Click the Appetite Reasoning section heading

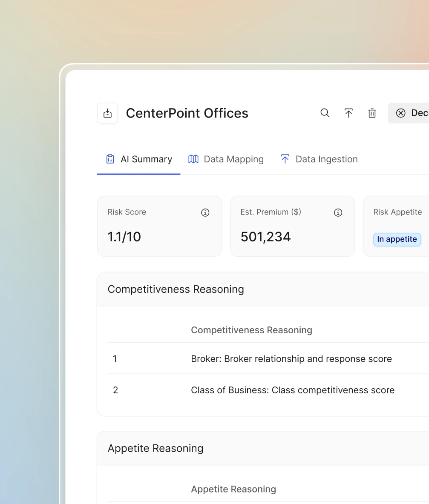coord(155,448)
